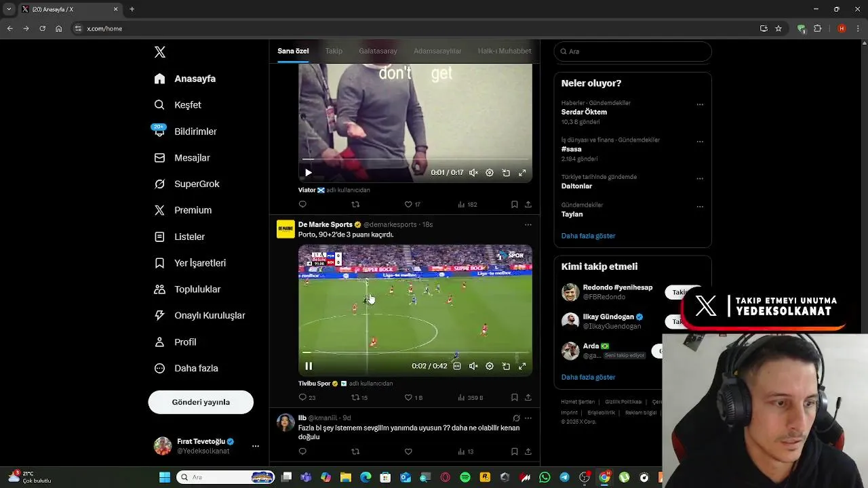This screenshot has width=868, height=488.
Task: Click Daha fazla göster under Kimi takip etmeli
Action: 588,377
